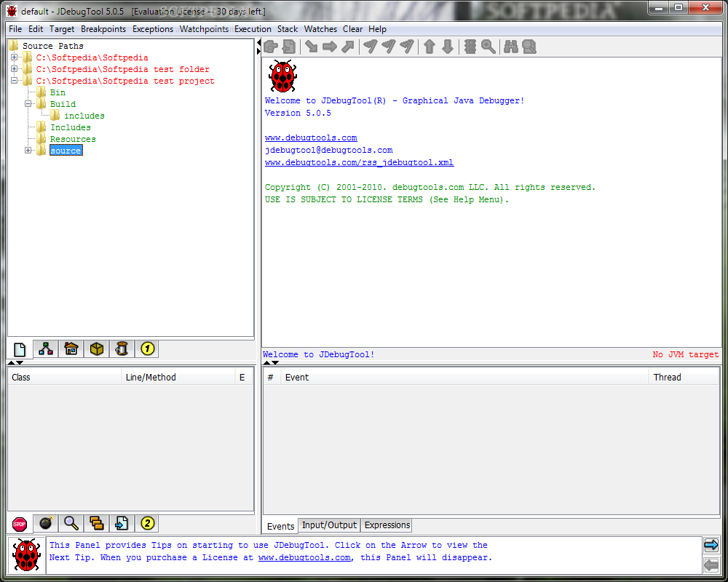Open the Watches menu
The height and width of the screenshot is (582, 728).
click(x=320, y=29)
